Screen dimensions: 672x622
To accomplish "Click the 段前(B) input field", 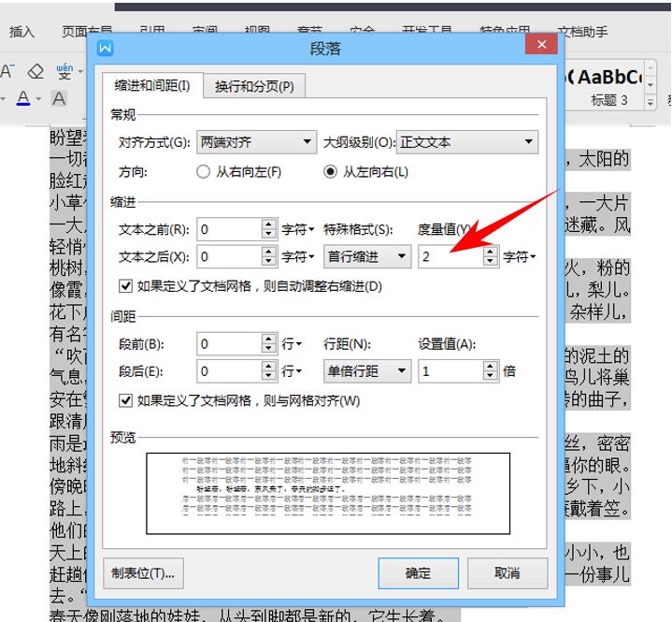I will 229,344.
